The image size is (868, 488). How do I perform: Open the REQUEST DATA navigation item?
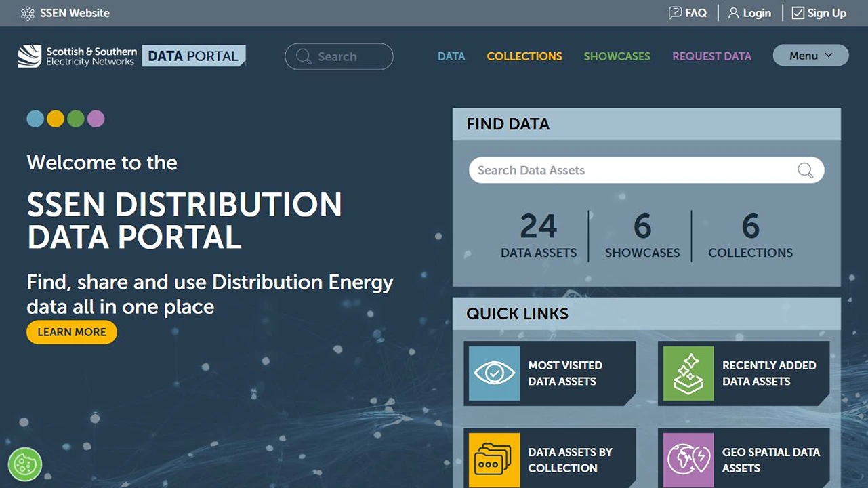coord(711,56)
